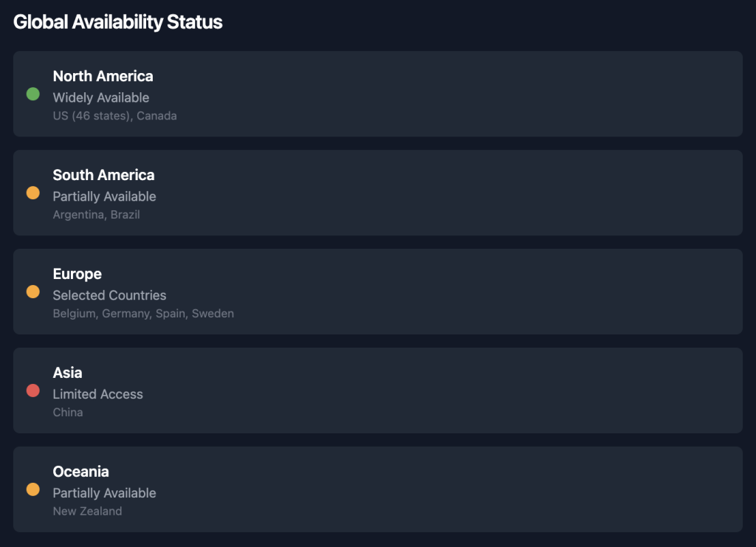Click the Selected Countries status label
This screenshot has width=756, height=547.
[109, 295]
